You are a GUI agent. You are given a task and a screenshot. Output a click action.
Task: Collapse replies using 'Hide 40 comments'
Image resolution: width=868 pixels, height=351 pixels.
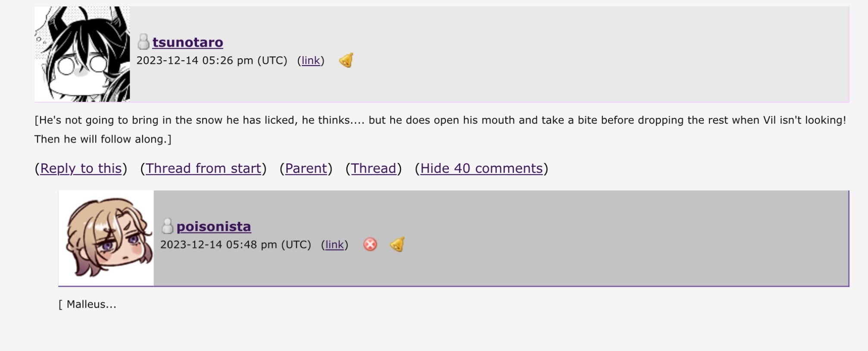point(481,168)
